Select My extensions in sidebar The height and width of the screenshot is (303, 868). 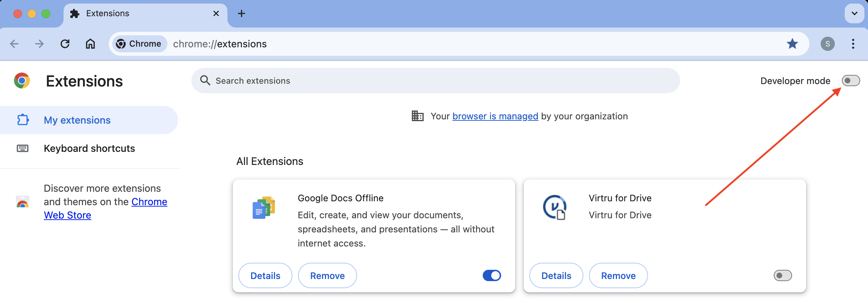point(89,120)
